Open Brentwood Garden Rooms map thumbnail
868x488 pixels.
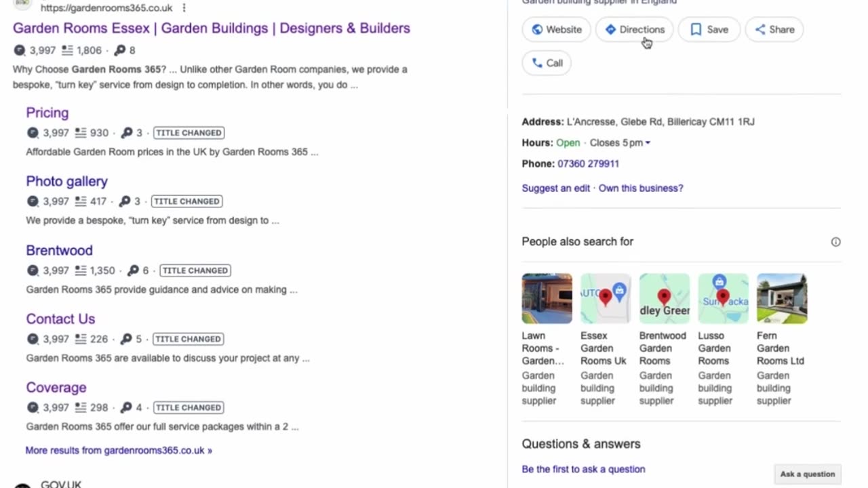click(x=665, y=299)
